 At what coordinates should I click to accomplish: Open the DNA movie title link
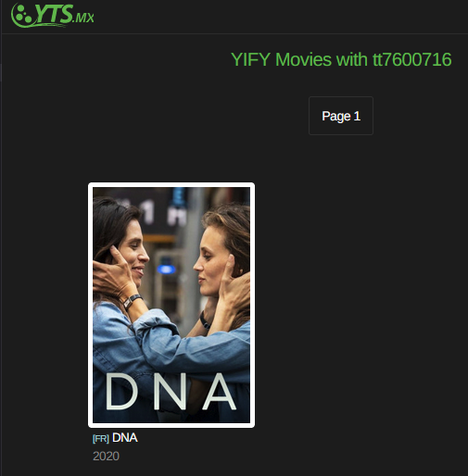click(125, 438)
